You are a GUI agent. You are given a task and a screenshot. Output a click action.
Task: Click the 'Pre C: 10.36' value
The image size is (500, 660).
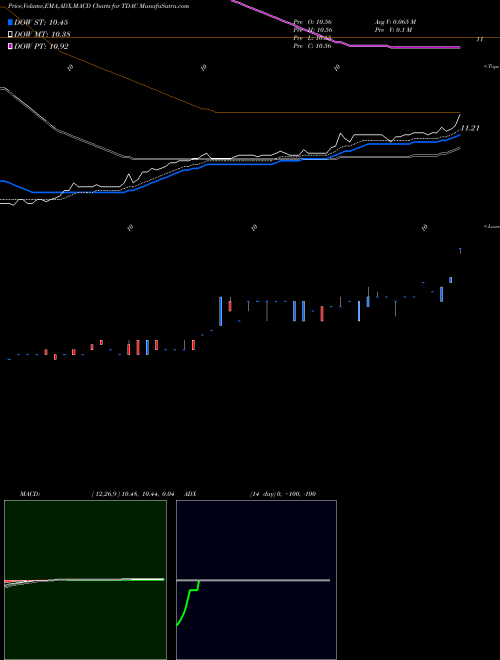coord(313,46)
